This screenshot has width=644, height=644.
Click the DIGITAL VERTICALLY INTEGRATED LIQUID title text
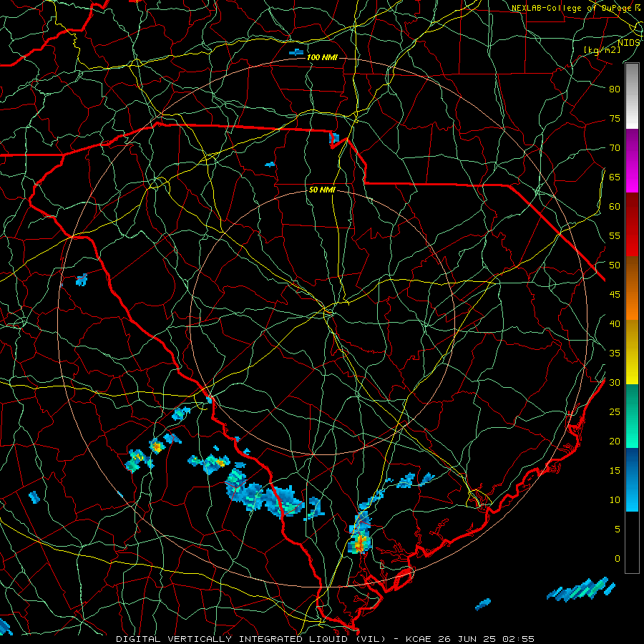click(x=250, y=639)
